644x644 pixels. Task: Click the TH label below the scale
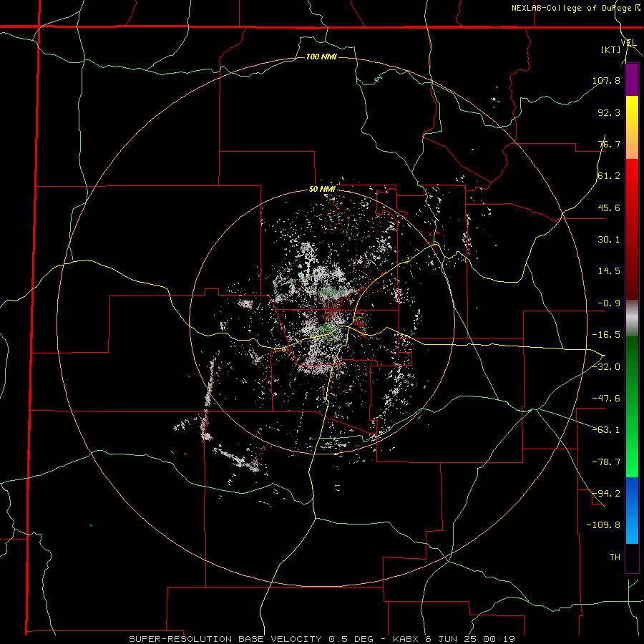615,557
